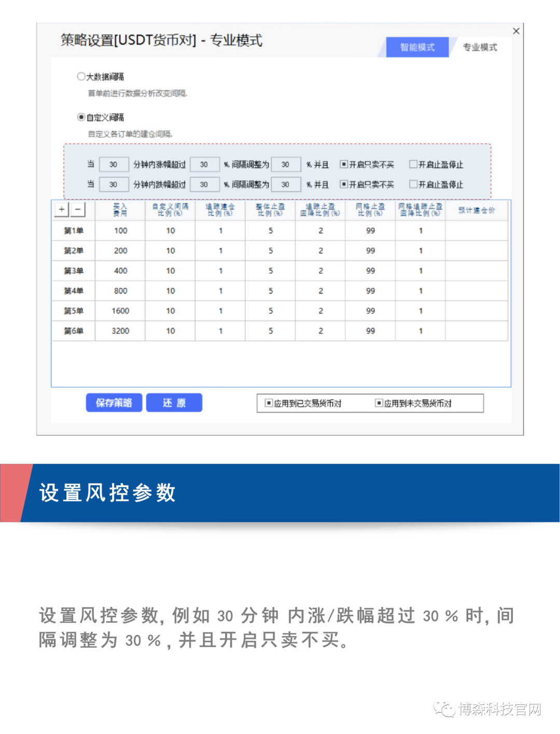
Task: Click the plus icon to add row
Action: 62,210
